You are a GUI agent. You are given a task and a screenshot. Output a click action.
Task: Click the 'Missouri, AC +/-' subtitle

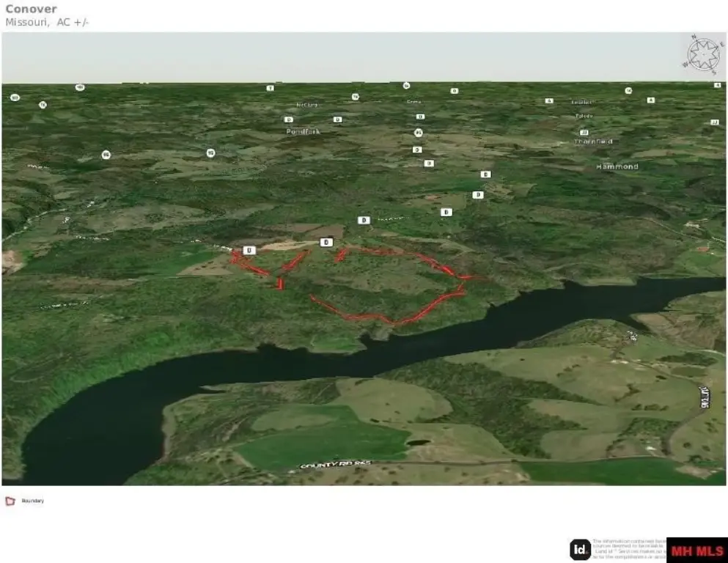[x=47, y=22]
